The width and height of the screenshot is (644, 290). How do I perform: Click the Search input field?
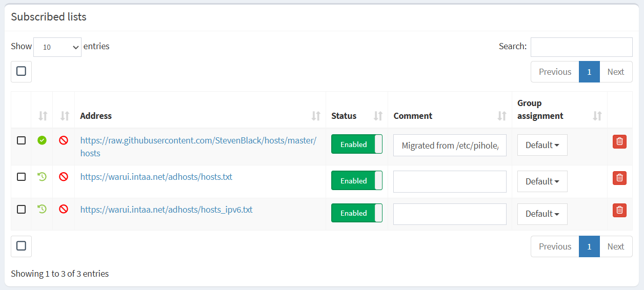tap(581, 47)
